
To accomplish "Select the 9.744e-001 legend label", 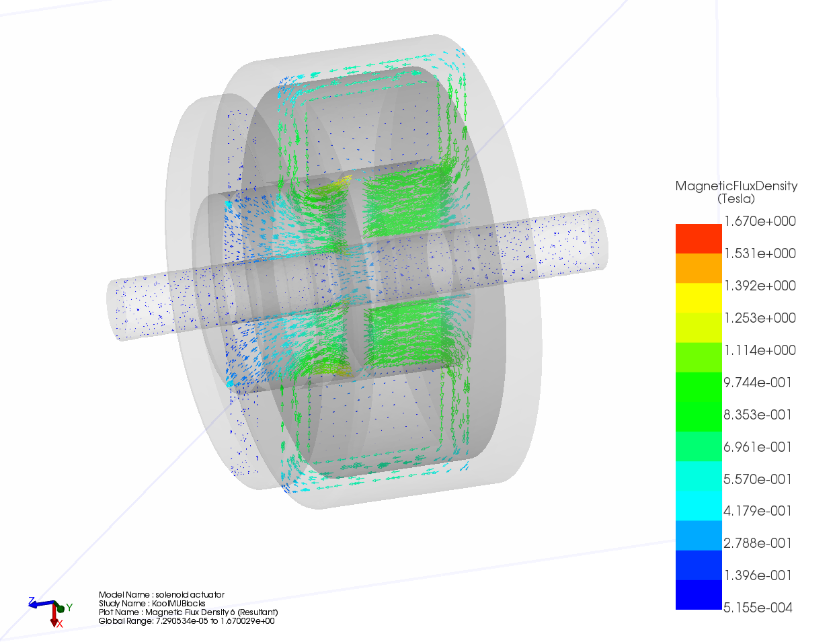I will click(x=758, y=383).
